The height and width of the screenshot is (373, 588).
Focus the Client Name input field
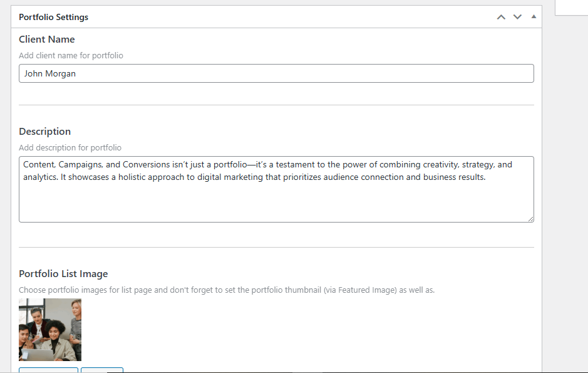276,73
